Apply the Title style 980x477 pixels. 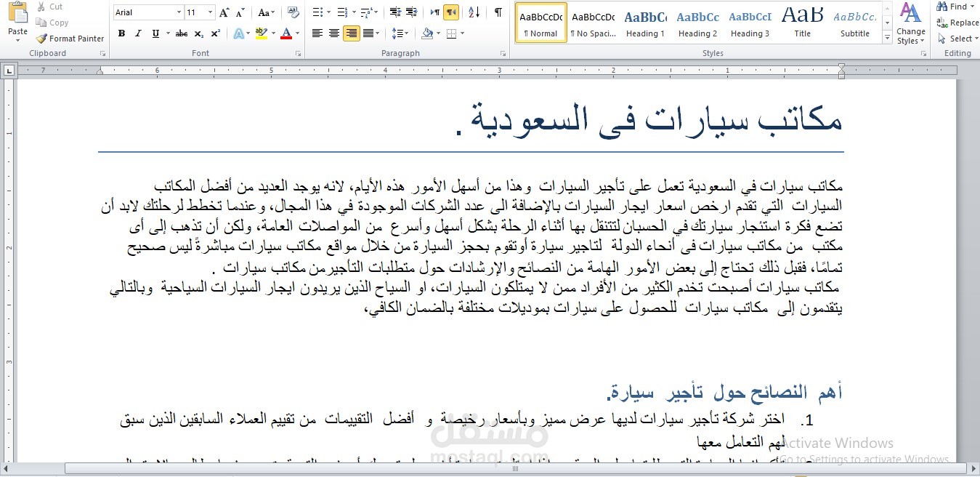point(802,23)
